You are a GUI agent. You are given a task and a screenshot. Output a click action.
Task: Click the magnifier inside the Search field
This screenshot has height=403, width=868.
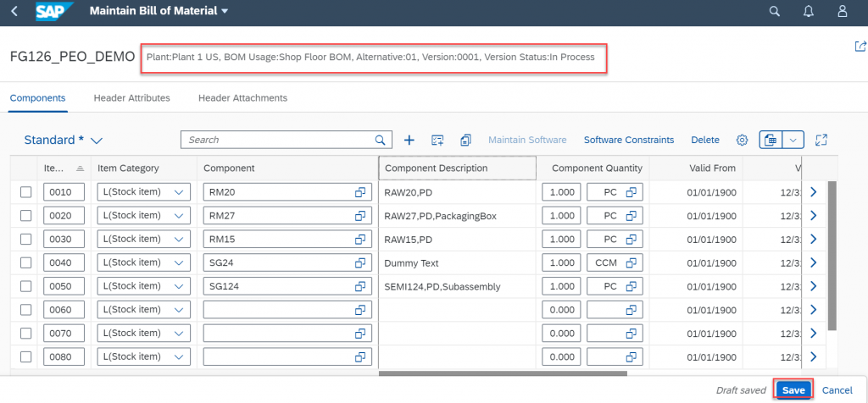[381, 140]
